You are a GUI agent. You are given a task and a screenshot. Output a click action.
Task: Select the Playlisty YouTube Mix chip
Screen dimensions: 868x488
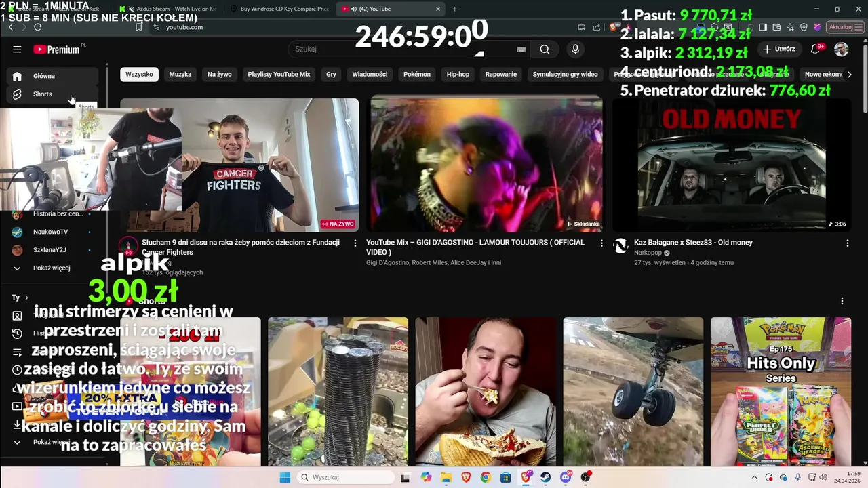pos(279,74)
